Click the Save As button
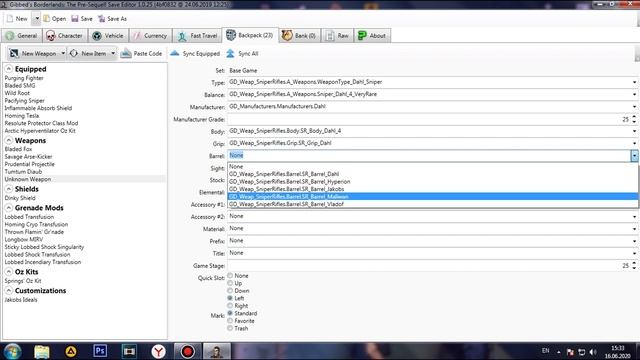Viewport: 640px width, 360px height. pyautogui.click(x=112, y=19)
